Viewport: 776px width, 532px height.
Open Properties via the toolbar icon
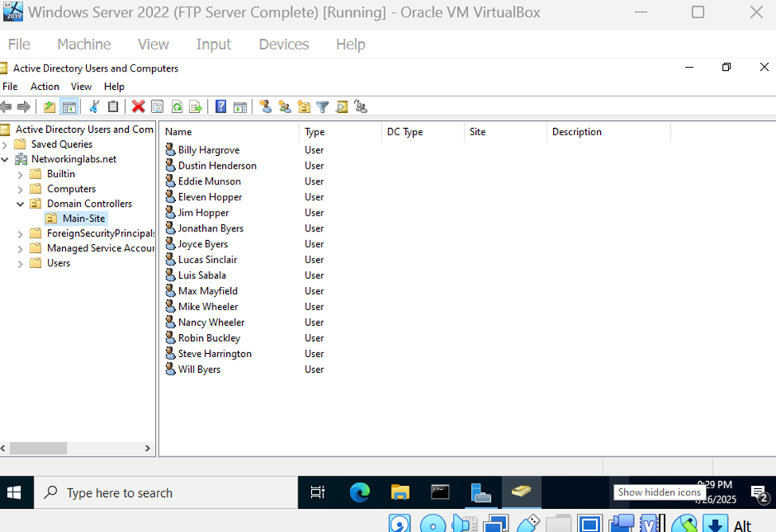(158, 107)
